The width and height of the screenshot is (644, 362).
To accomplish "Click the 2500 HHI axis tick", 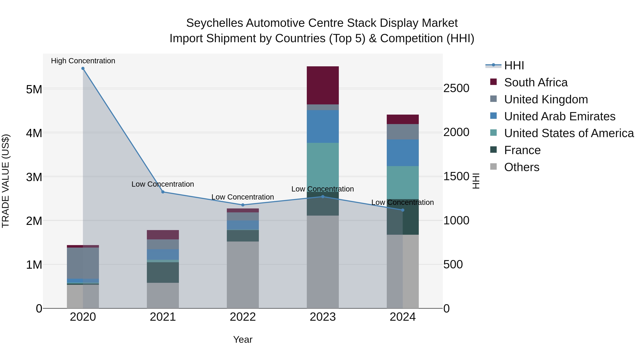I will point(457,88).
